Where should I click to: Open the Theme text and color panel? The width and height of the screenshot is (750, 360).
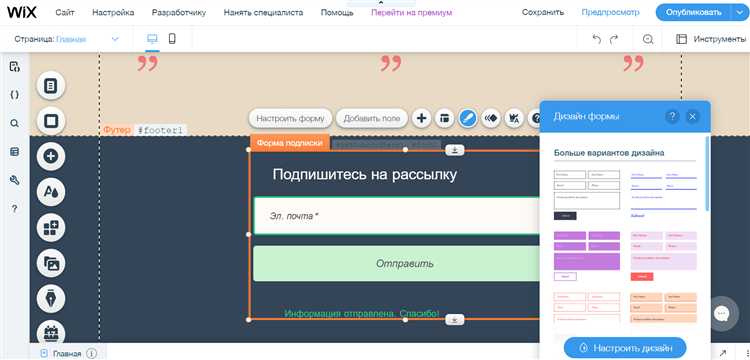(51, 192)
